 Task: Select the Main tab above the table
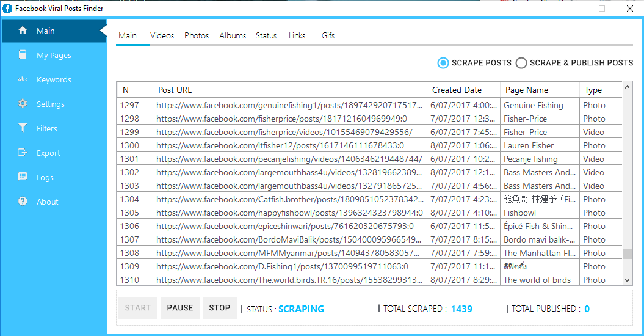[x=128, y=36]
